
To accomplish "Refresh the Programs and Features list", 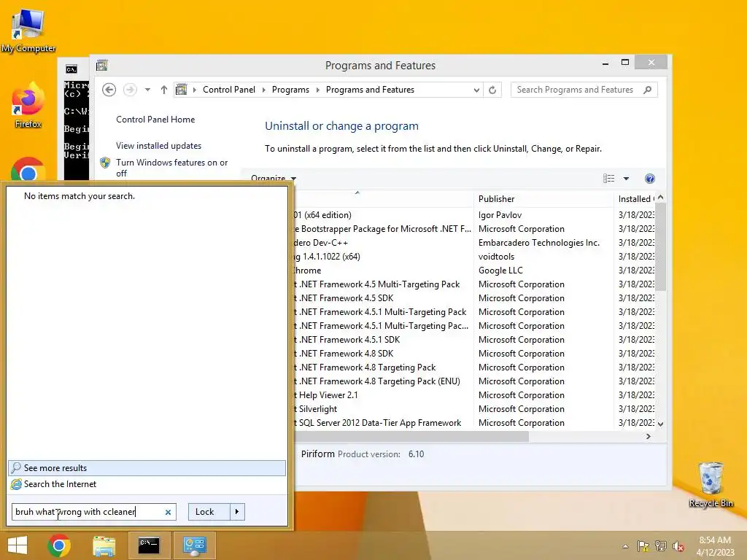I will tap(492, 90).
